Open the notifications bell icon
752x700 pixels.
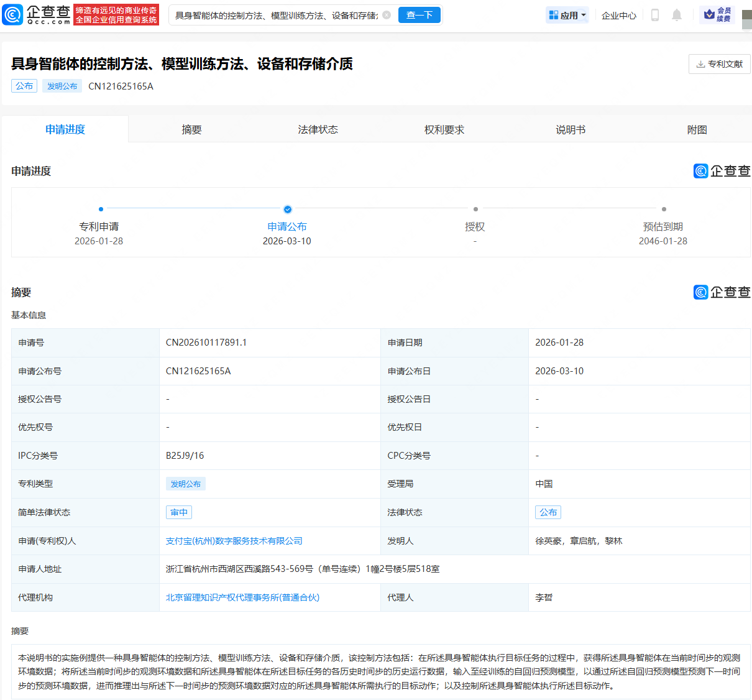pos(677,15)
